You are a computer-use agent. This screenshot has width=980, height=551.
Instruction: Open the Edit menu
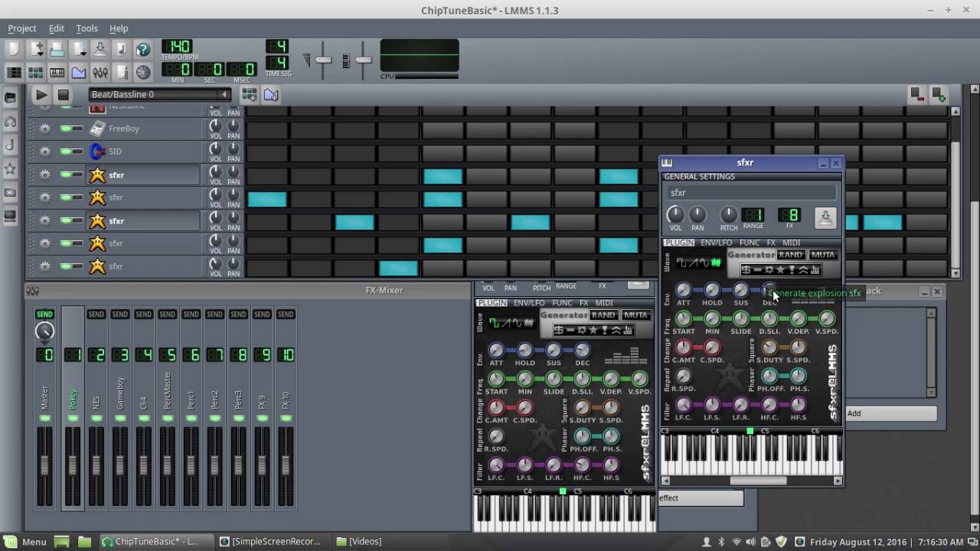tap(57, 28)
